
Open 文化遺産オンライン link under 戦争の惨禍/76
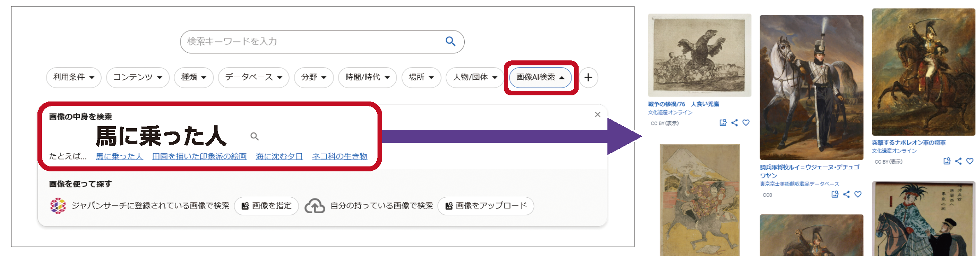[670, 112]
